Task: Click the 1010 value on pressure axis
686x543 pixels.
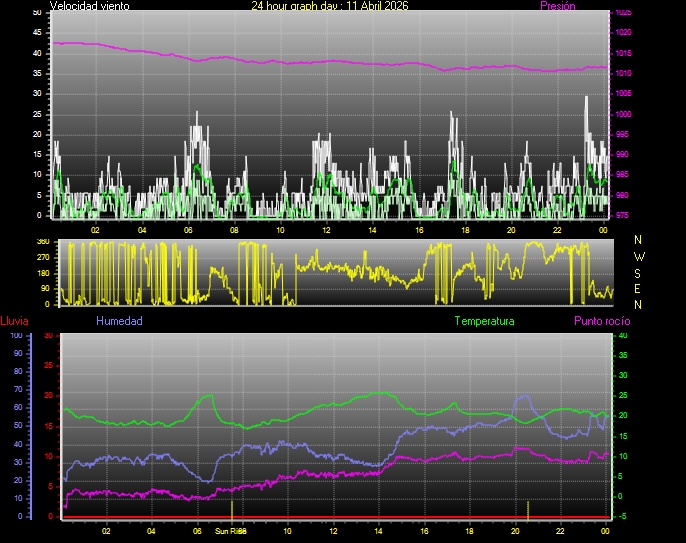Action: pyautogui.click(x=623, y=74)
